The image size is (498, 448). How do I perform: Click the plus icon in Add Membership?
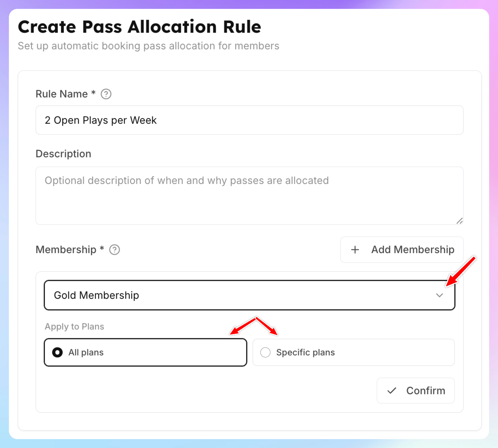pos(355,250)
